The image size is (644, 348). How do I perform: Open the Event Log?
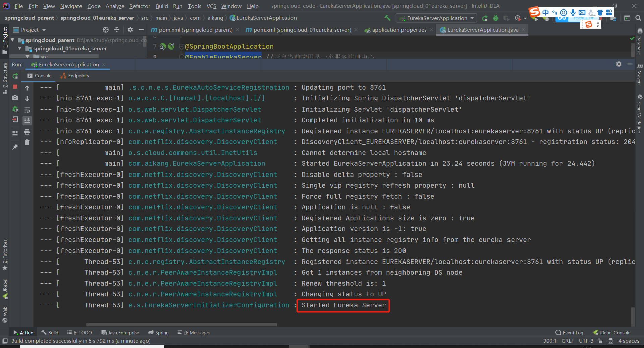click(x=569, y=333)
